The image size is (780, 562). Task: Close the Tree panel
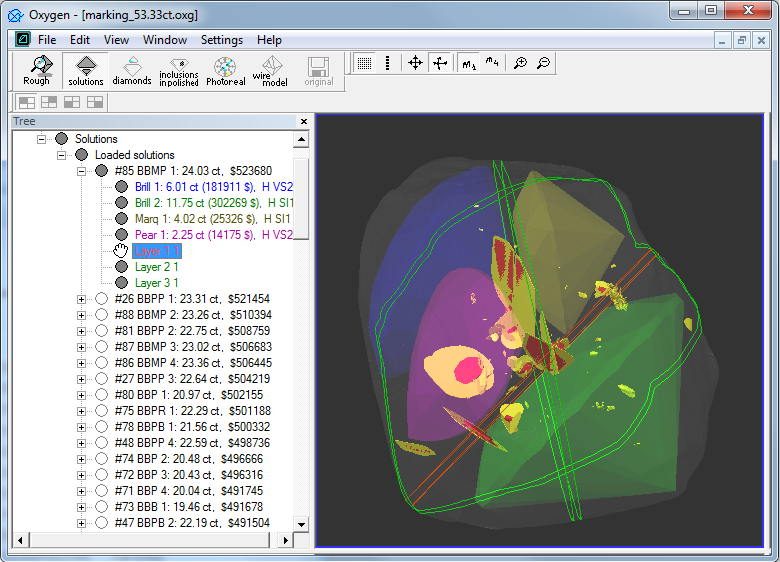(x=303, y=122)
